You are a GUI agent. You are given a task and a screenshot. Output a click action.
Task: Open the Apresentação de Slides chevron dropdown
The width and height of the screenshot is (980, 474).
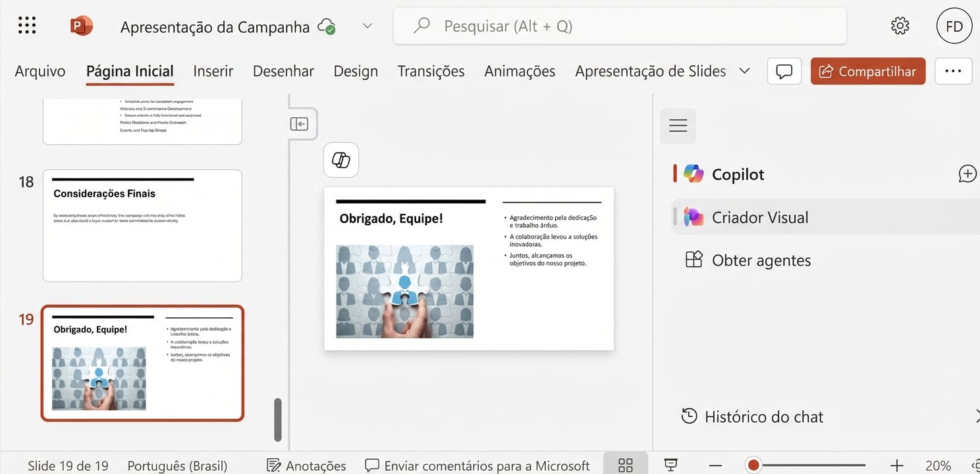(x=744, y=71)
